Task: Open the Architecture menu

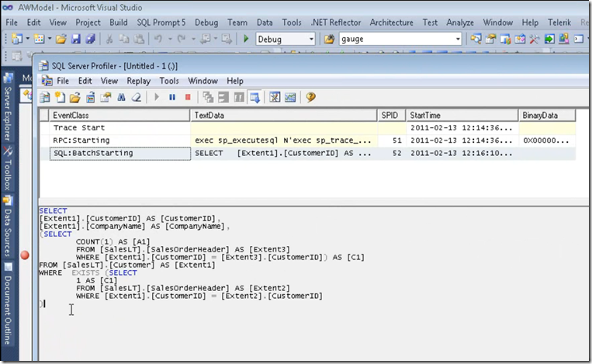Action: (x=392, y=23)
